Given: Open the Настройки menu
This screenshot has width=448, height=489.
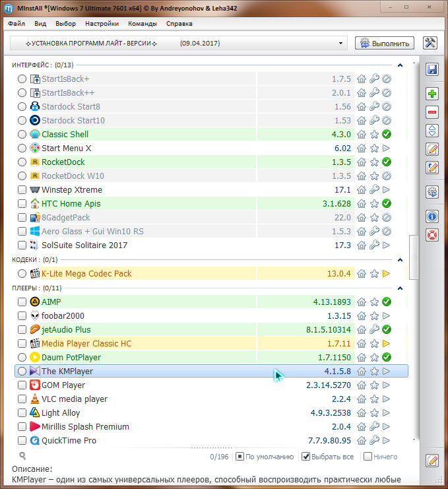Looking at the screenshot, I should click(x=102, y=24).
